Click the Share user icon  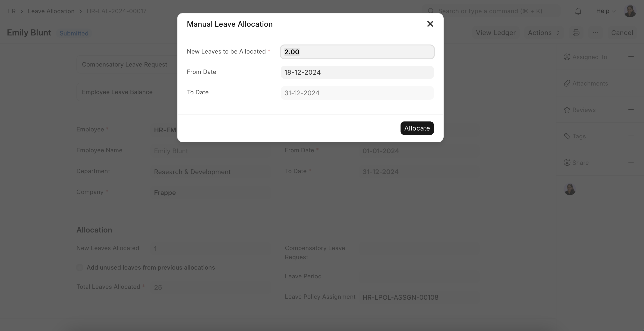[x=567, y=163]
